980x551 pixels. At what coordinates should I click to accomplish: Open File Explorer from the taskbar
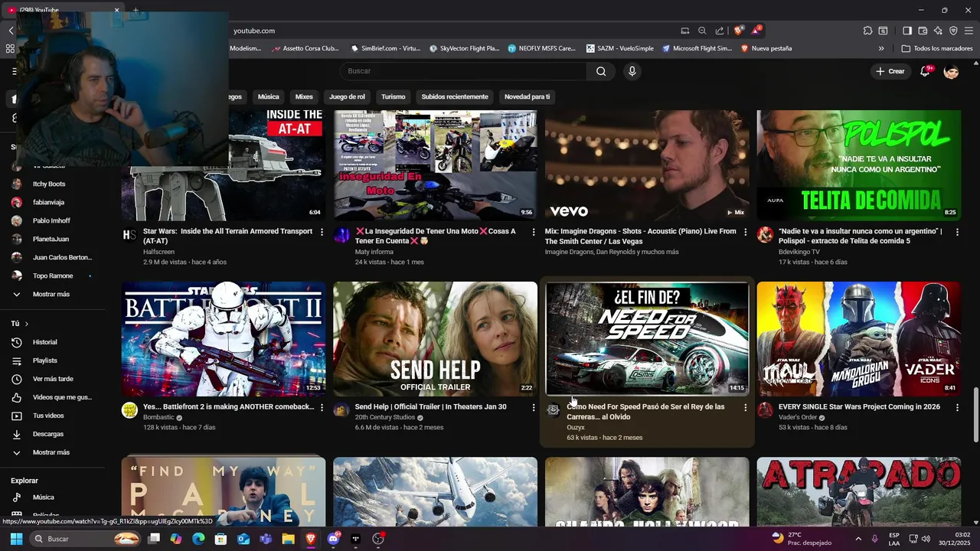click(x=288, y=539)
